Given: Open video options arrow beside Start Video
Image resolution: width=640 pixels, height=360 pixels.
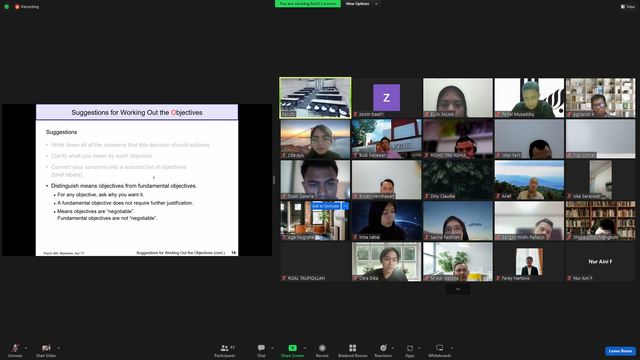Looking at the screenshot, I should click(58, 348).
